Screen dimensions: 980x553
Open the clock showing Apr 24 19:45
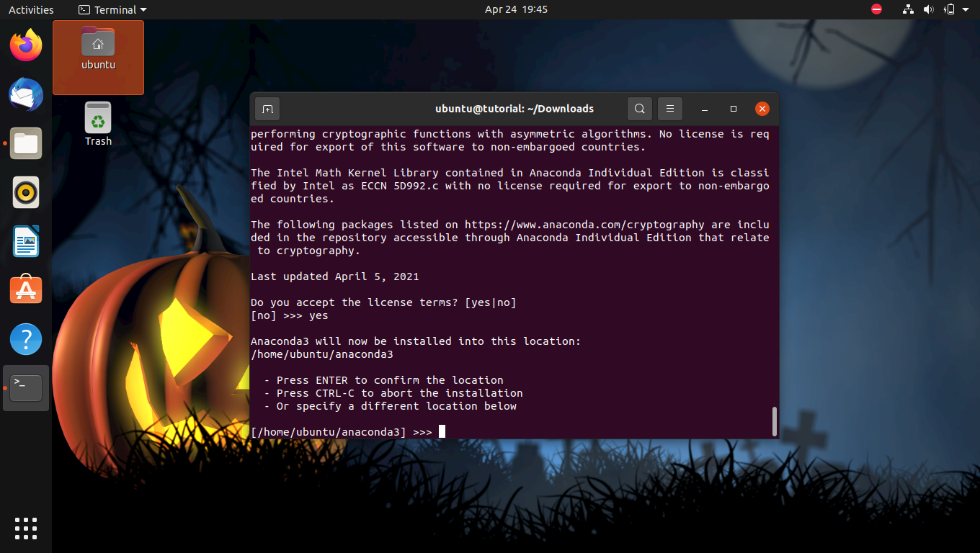516,9
